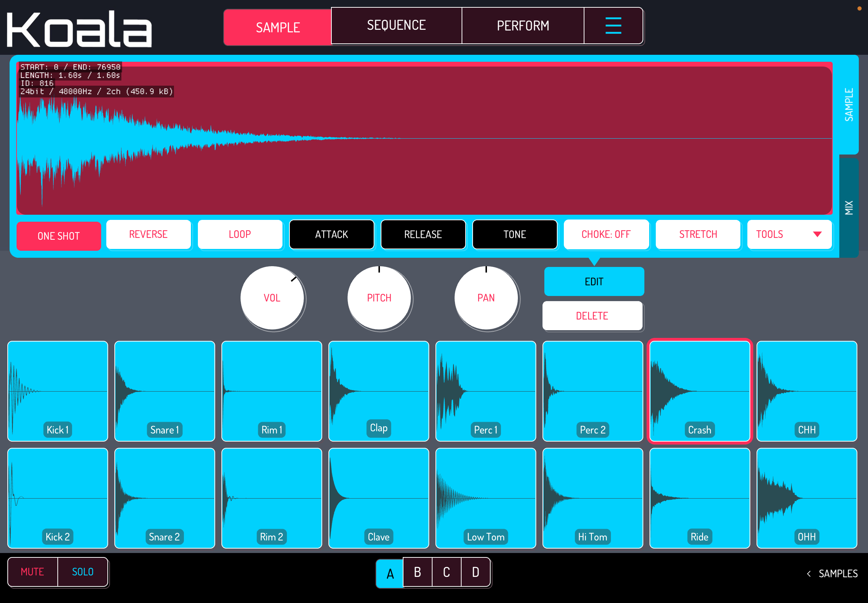This screenshot has width=868, height=603.
Task: Open the vertical MIX side tab
Action: point(849,207)
